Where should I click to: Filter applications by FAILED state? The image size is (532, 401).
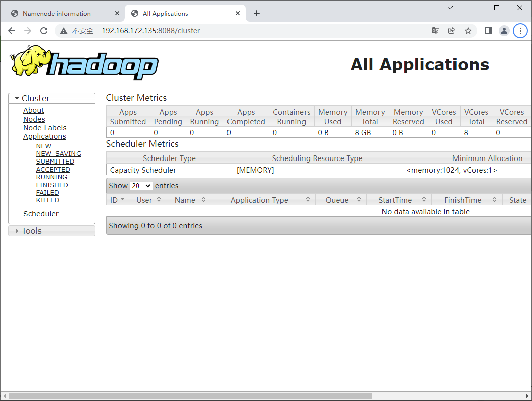pyautogui.click(x=47, y=192)
